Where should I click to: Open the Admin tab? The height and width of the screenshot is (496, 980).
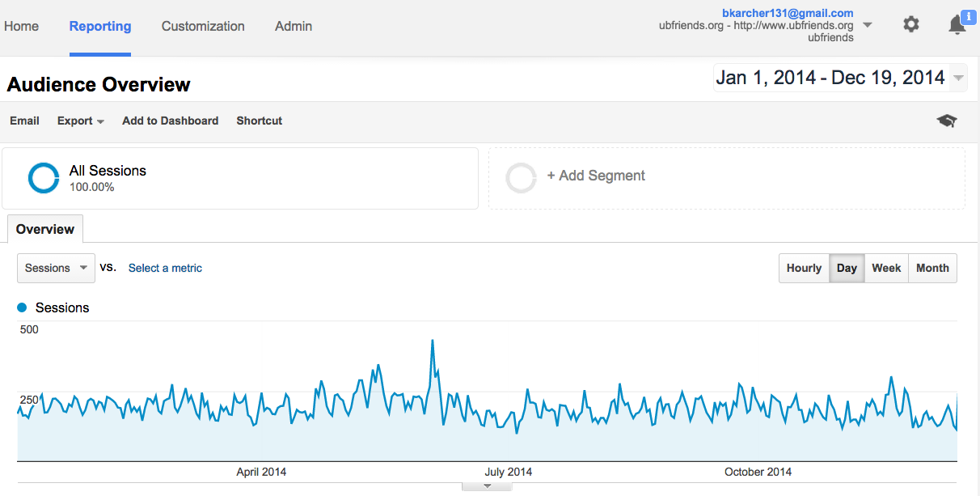click(294, 26)
